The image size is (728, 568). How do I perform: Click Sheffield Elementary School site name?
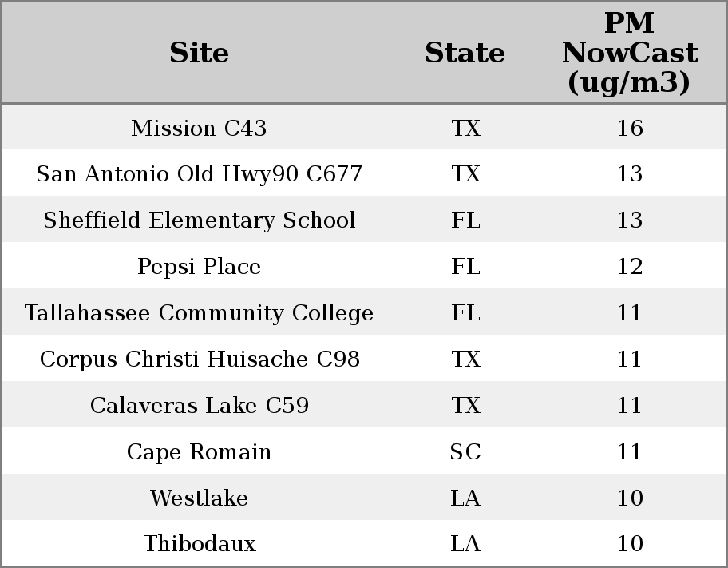[200, 220]
